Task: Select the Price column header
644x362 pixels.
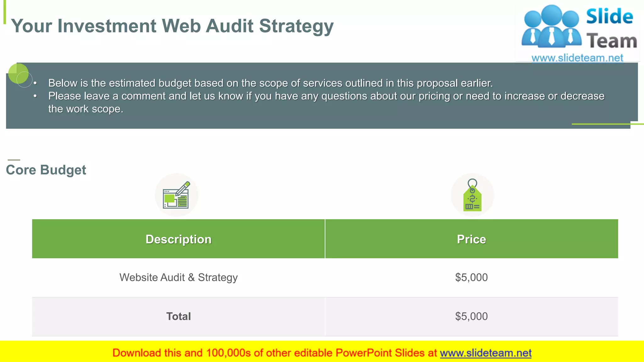Action: point(472,239)
